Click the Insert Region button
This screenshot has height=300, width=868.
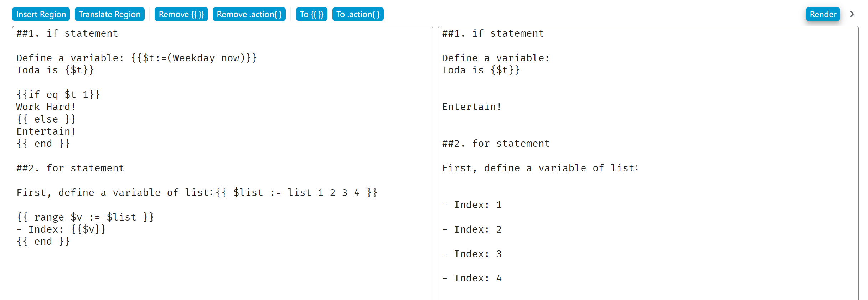click(x=41, y=14)
